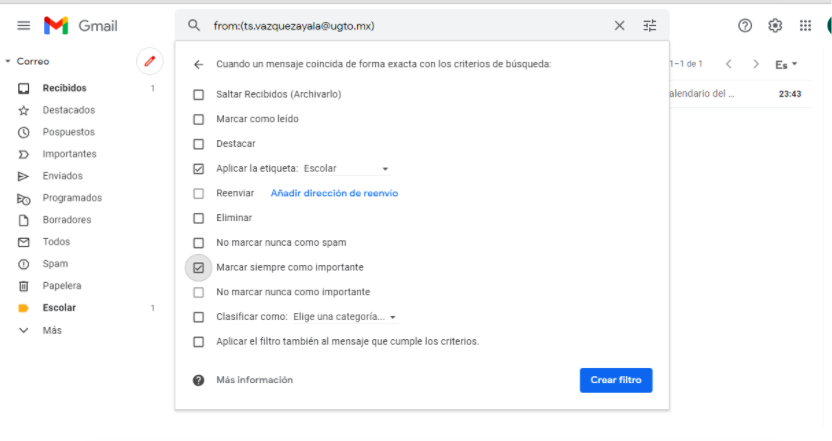Check Saltar Recibidos (Archivarlo) box
This screenshot has width=832, height=441.
(198, 94)
